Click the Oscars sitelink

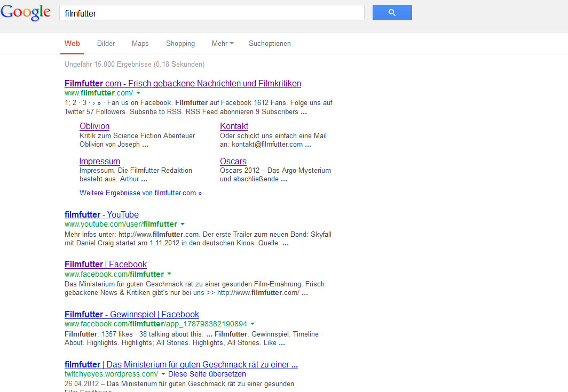tap(233, 162)
